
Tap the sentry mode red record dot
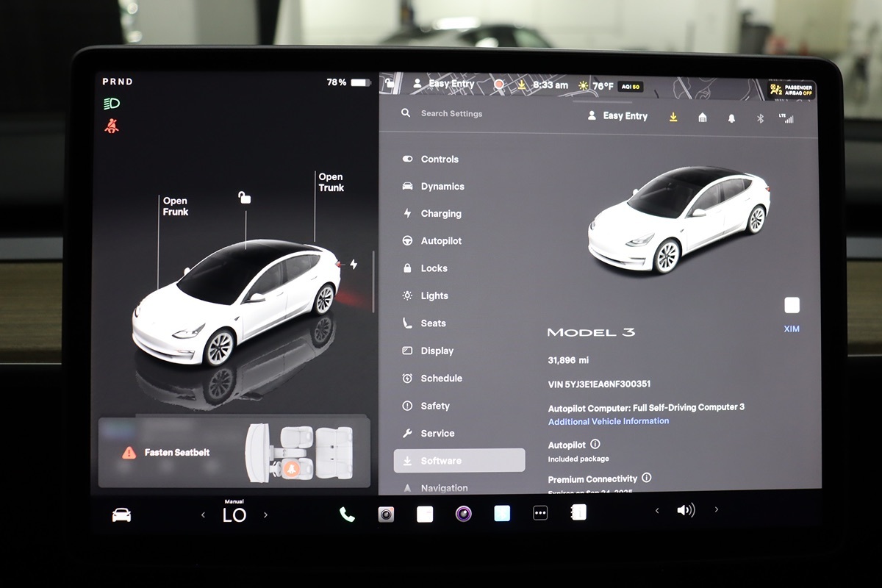pyautogui.click(x=499, y=85)
